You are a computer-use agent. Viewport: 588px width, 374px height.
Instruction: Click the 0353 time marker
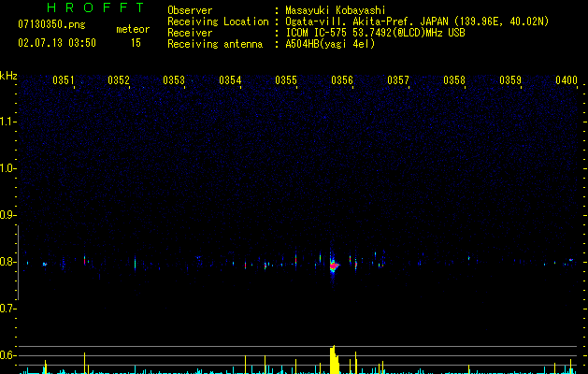click(174, 80)
